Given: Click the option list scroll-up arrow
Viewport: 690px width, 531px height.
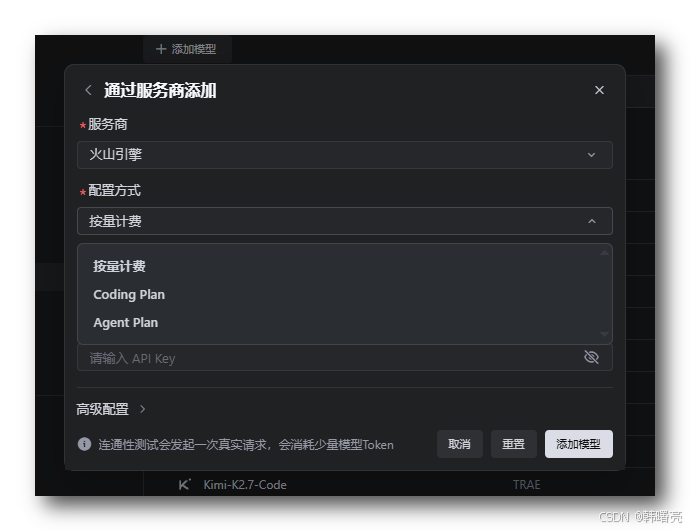Looking at the screenshot, I should [x=604, y=253].
